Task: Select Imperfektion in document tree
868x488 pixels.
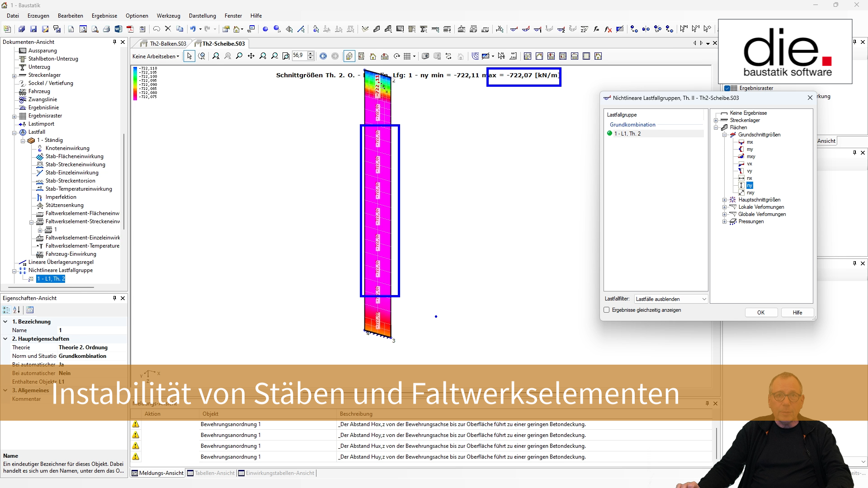Action: (x=61, y=197)
